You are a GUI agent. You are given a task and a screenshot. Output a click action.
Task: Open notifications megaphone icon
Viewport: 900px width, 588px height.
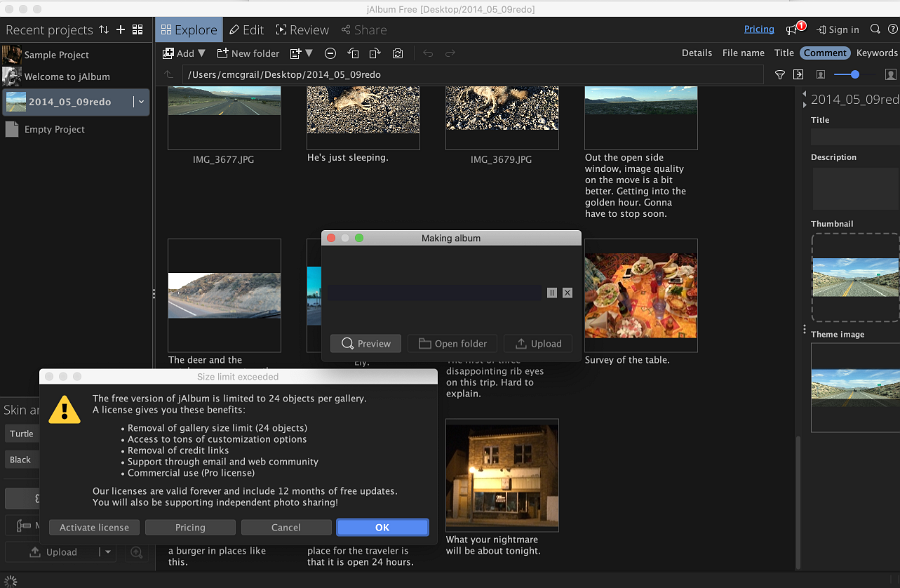pos(792,29)
